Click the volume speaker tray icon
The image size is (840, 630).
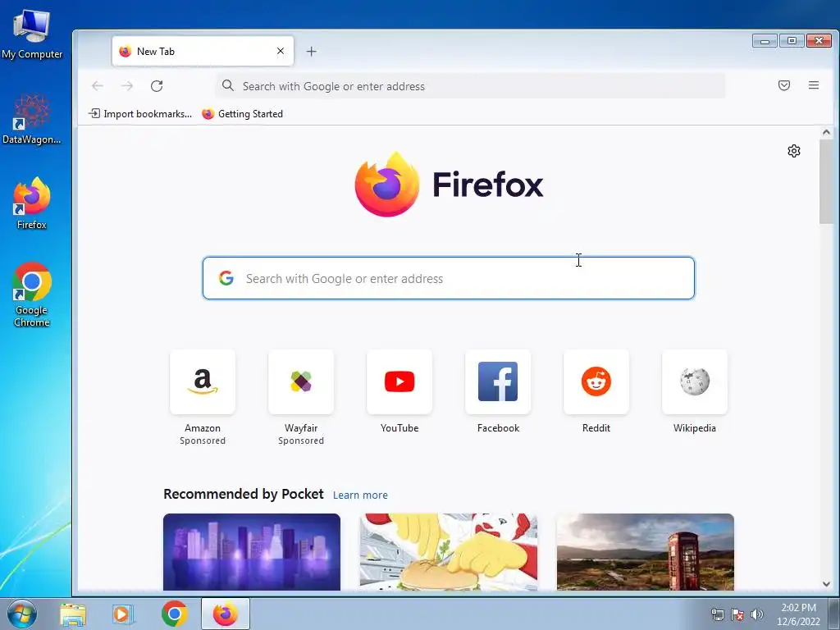pyautogui.click(x=756, y=614)
